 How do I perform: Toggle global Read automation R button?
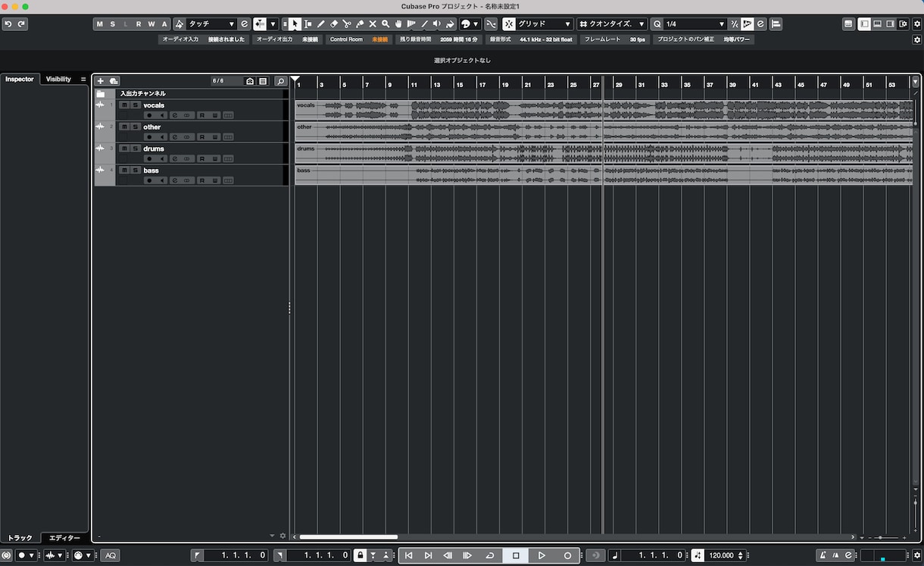(x=138, y=24)
